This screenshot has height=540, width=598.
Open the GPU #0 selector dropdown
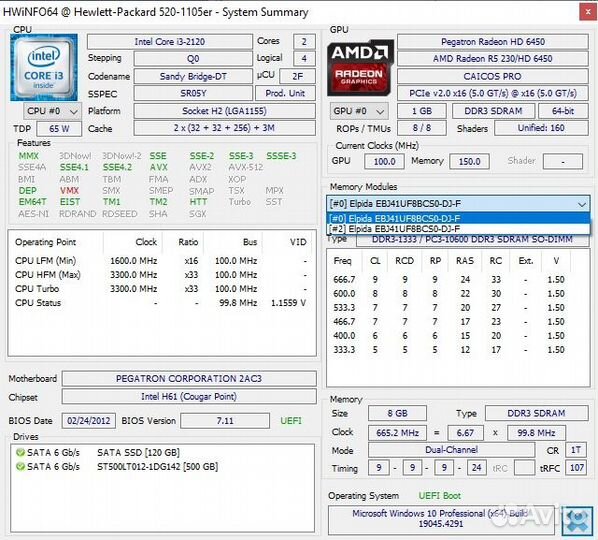click(x=359, y=111)
